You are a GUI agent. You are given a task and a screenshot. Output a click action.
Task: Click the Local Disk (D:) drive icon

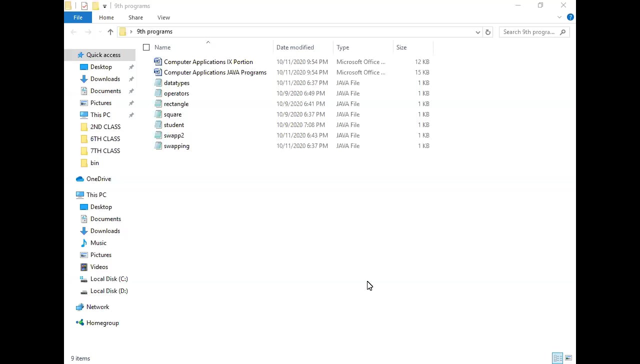(84, 291)
